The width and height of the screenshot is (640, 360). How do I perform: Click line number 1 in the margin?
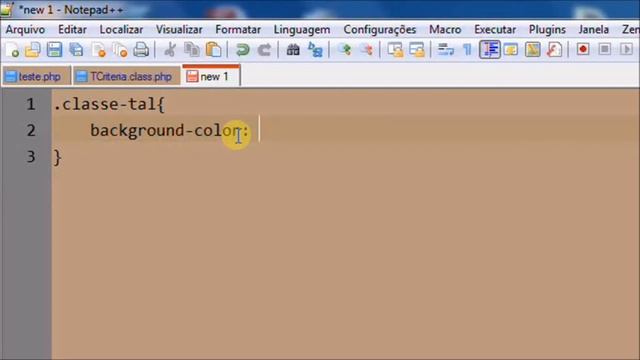pos(31,104)
